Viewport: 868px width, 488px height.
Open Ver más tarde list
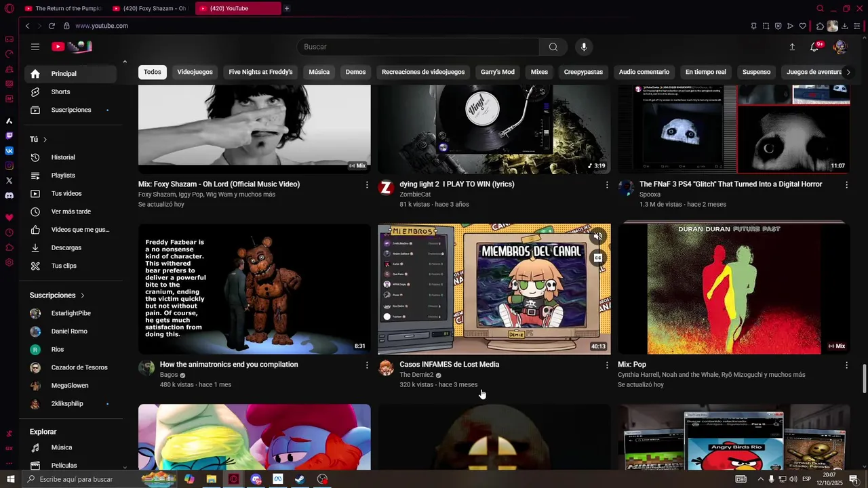tap(70, 211)
